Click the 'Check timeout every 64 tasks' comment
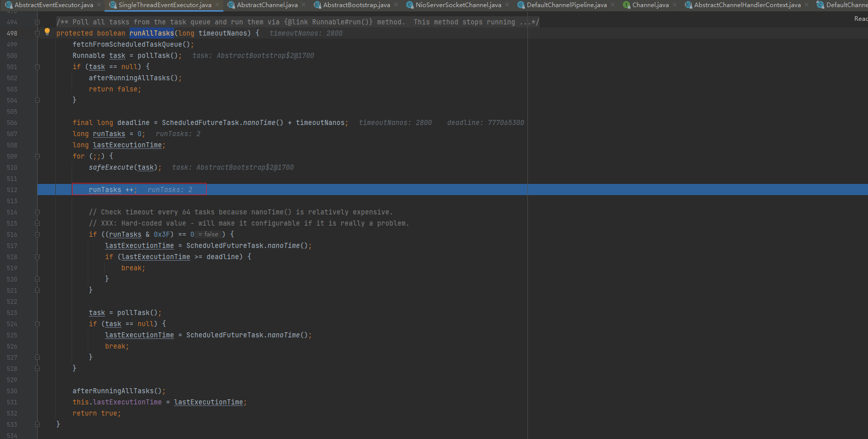 coord(241,212)
